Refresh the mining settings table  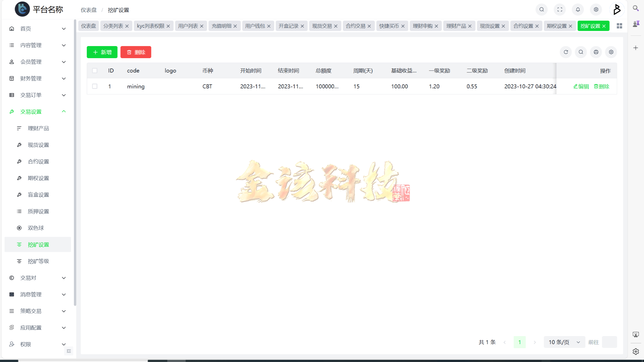click(x=566, y=52)
